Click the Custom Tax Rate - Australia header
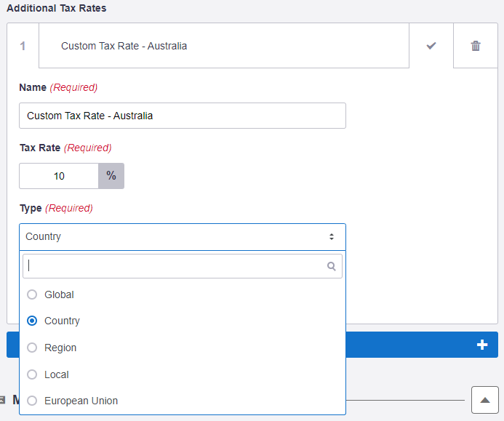The image size is (504, 421). click(224, 46)
